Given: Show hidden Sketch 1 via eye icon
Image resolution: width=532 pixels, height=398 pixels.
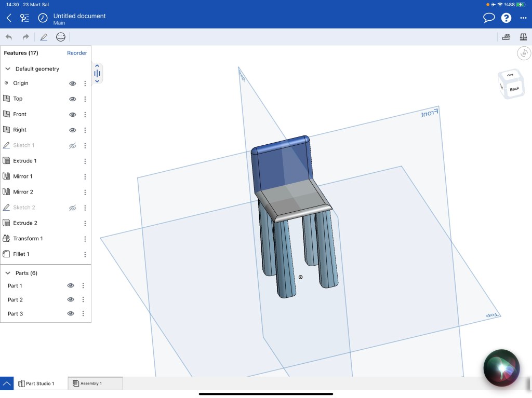Looking at the screenshot, I should [x=73, y=146].
